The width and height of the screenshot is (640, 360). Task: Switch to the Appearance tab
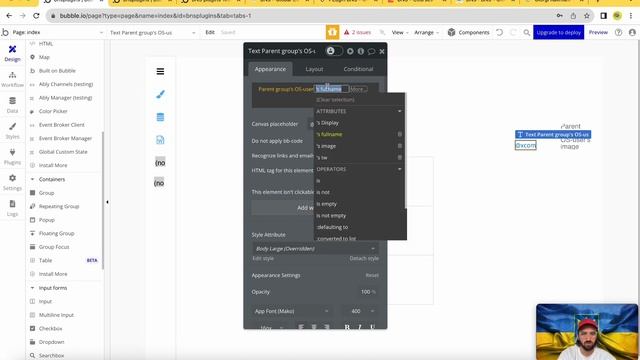(270, 69)
